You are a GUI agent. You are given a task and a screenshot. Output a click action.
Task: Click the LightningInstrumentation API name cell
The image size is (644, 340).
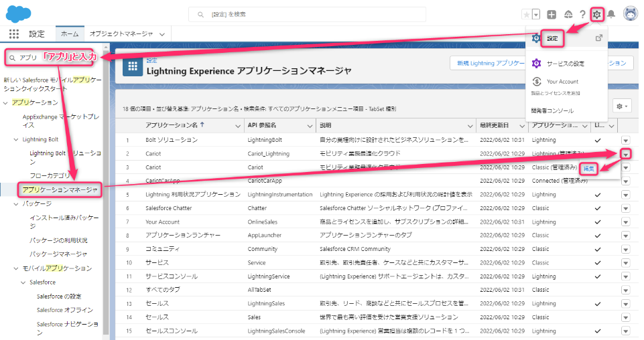coord(279,194)
